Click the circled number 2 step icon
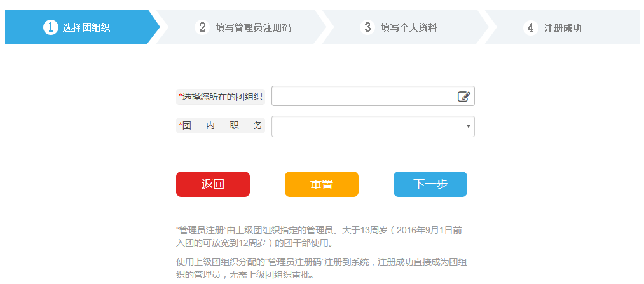The height and width of the screenshot is (284, 644). 202,27
